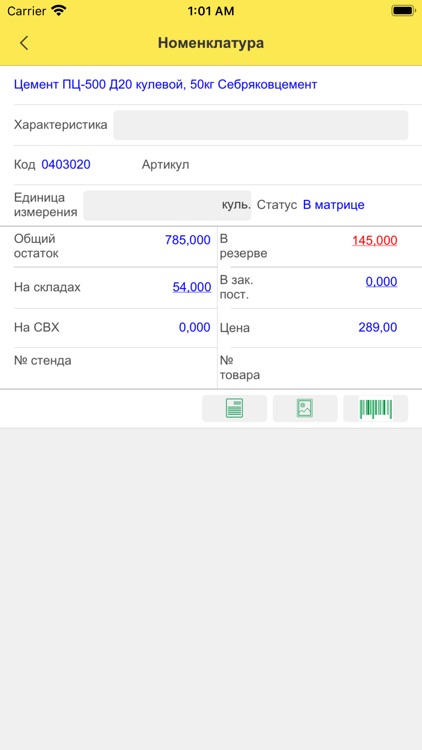Viewport: 422px width, 750px height.
Task: Tap the На СВХ value 0,000
Action: point(195,328)
